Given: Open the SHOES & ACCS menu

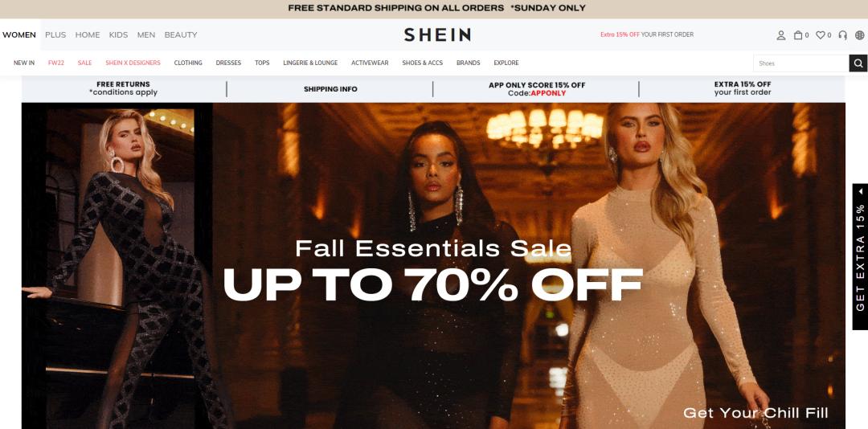Looking at the screenshot, I should point(423,63).
